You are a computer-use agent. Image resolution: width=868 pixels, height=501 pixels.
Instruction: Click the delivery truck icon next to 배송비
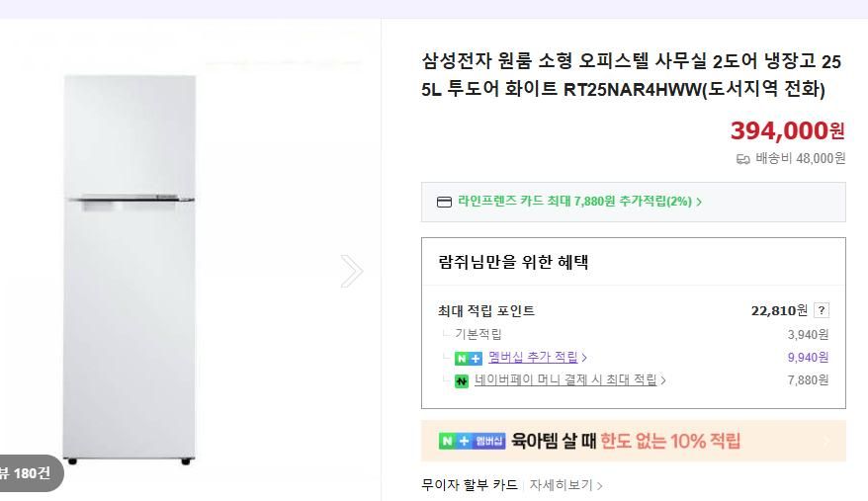(743, 158)
